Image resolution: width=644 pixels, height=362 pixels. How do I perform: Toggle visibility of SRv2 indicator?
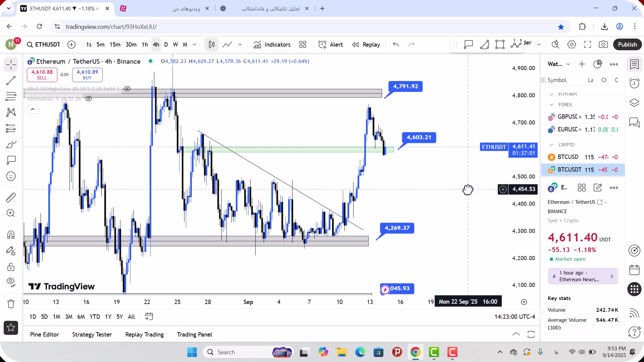[127, 89]
